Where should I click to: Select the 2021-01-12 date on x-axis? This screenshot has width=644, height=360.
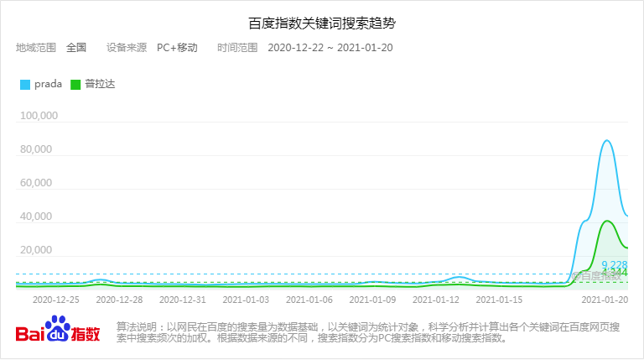[436, 299]
